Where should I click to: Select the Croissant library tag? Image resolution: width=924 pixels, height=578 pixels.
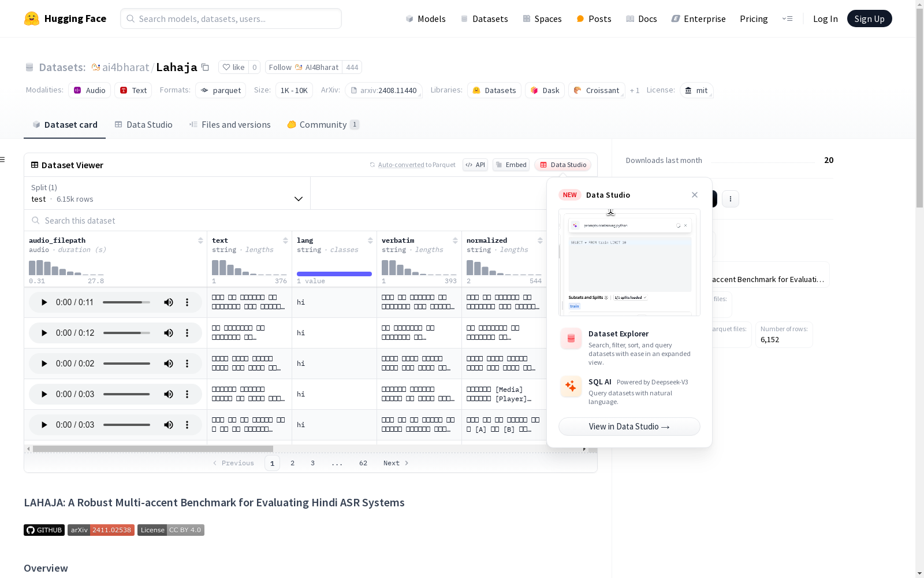[x=597, y=90]
